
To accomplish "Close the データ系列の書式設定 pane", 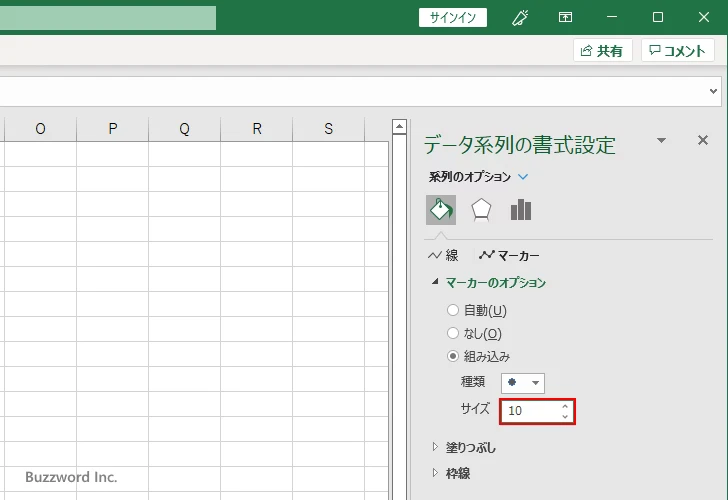I will click(702, 141).
